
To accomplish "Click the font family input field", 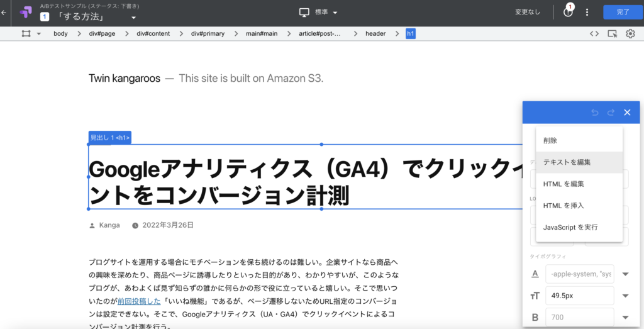I will click(579, 274).
